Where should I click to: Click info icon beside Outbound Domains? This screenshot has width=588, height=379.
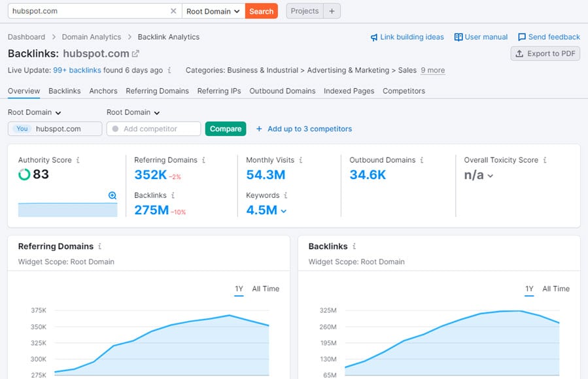[422, 160]
